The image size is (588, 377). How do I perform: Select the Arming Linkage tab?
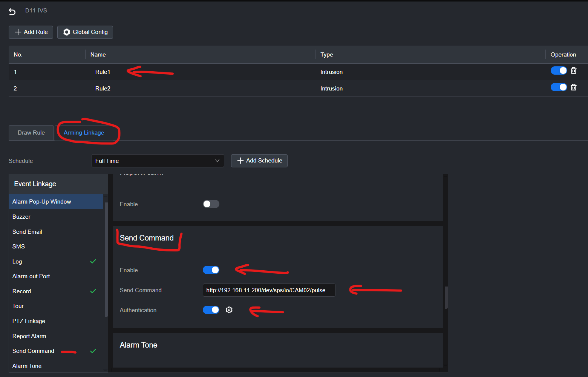point(84,133)
